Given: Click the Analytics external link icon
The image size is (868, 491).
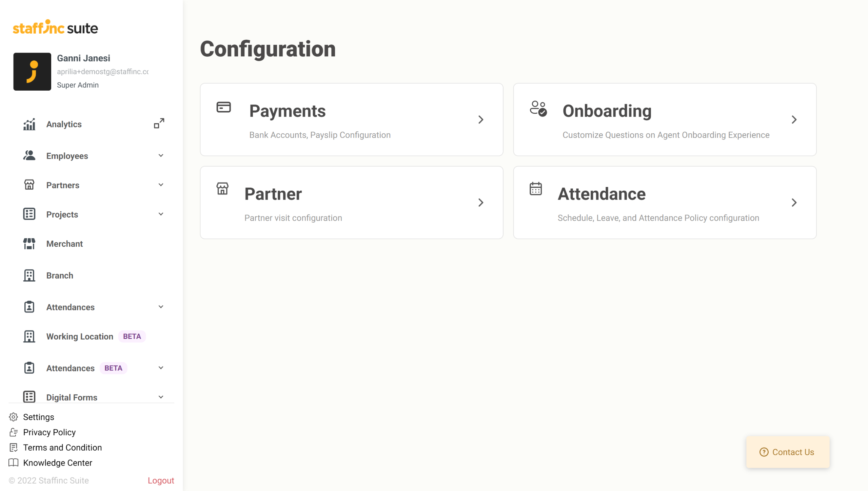Looking at the screenshot, I should pos(159,124).
